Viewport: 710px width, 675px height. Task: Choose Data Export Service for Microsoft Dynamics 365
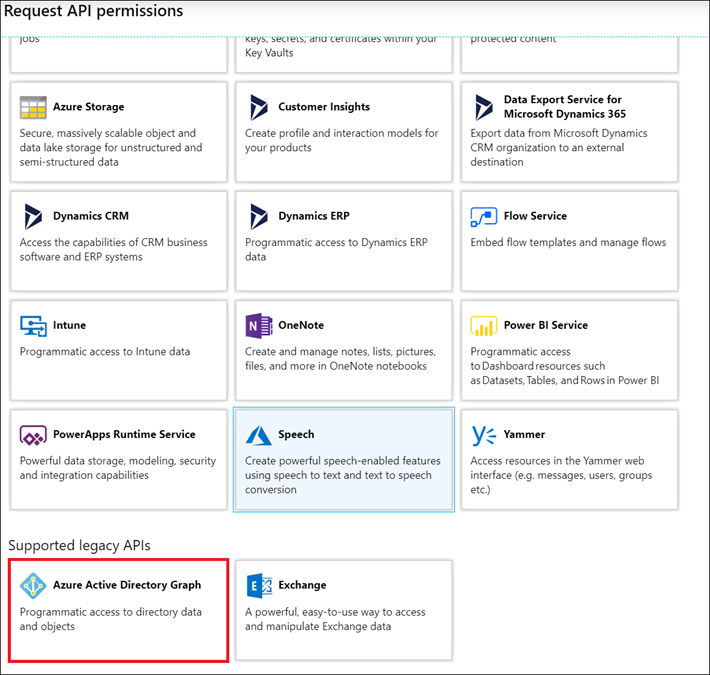click(x=565, y=106)
